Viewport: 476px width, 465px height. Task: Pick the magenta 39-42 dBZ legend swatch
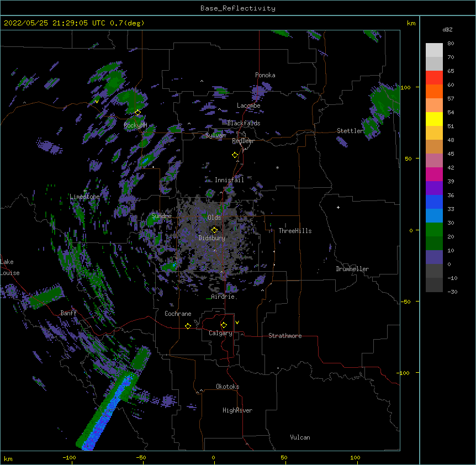coord(434,174)
